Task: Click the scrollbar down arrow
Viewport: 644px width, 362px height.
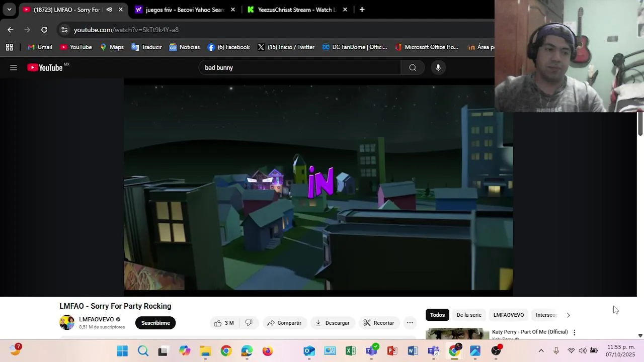Action: coord(640,336)
